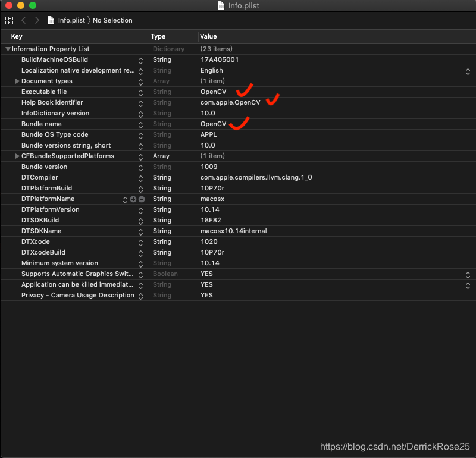Select the InfoDictionary version value 10.0
The width and height of the screenshot is (476, 458).
208,113
